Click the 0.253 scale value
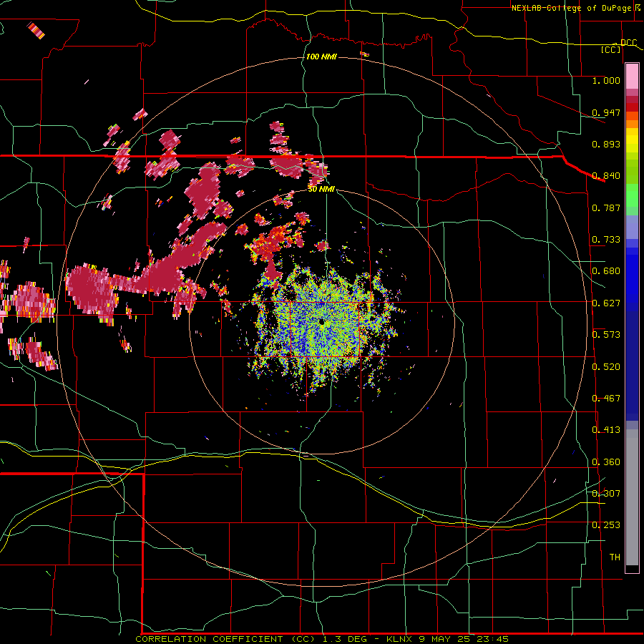 coord(606,525)
